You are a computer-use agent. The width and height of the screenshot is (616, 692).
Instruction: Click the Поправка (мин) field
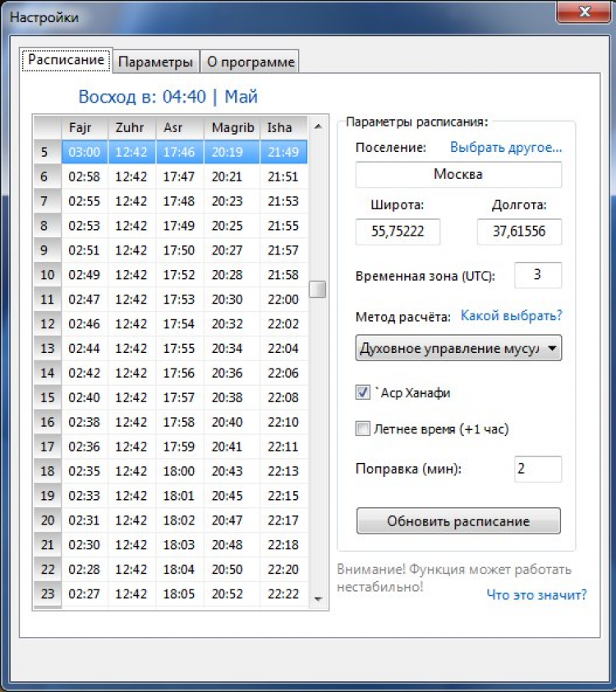pos(538,470)
